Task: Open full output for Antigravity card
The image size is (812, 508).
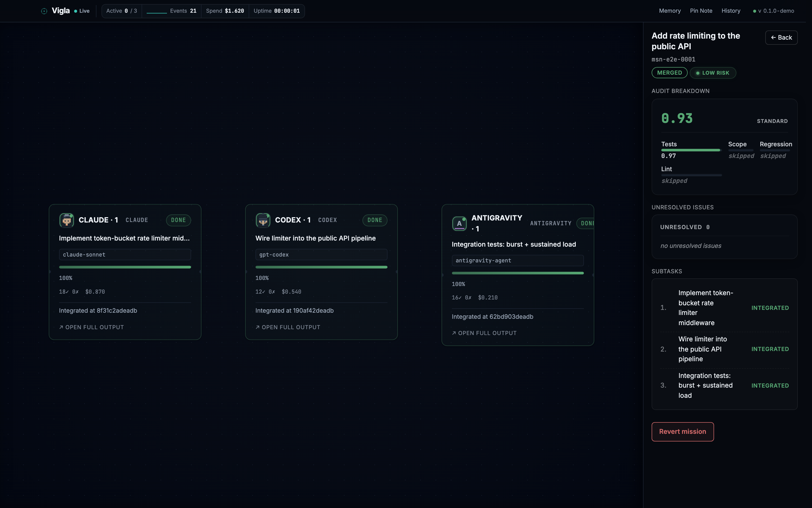Action: click(484, 333)
